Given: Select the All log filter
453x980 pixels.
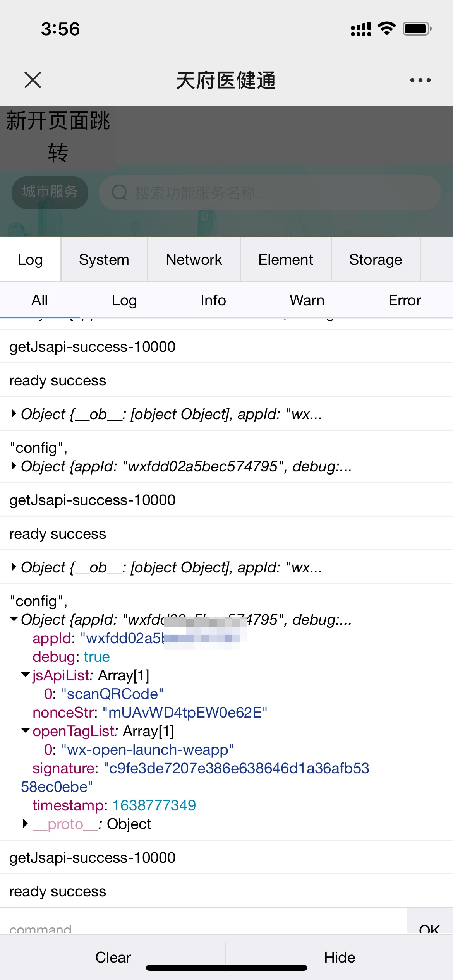Looking at the screenshot, I should click(x=39, y=300).
